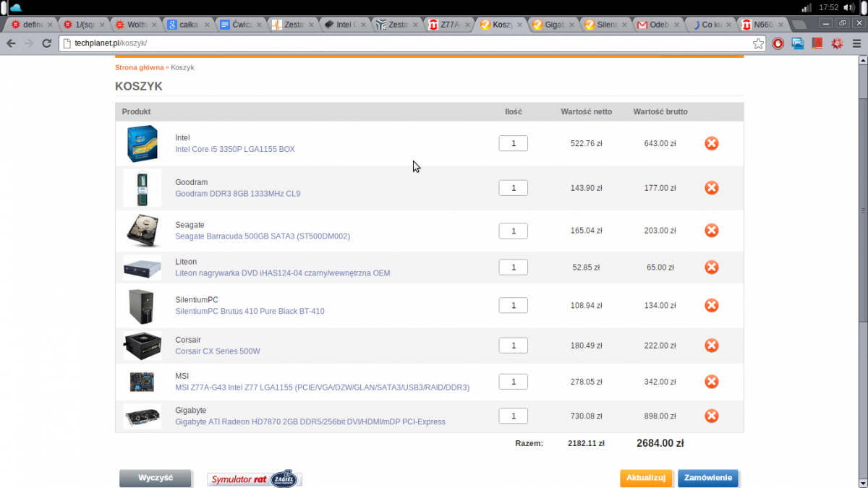Close the currently open Koszyk tab
Image resolution: width=868 pixels, height=488 pixels.
click(x=519, y=25)
